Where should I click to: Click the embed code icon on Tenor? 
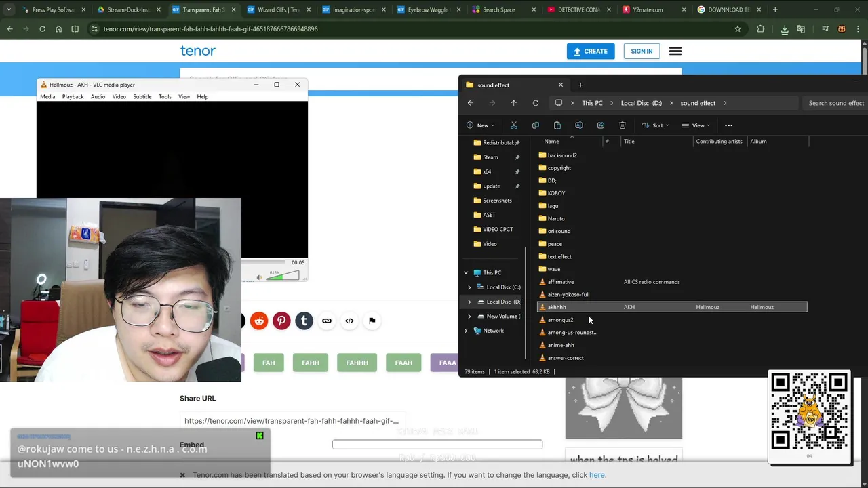(x=349, y=321)
